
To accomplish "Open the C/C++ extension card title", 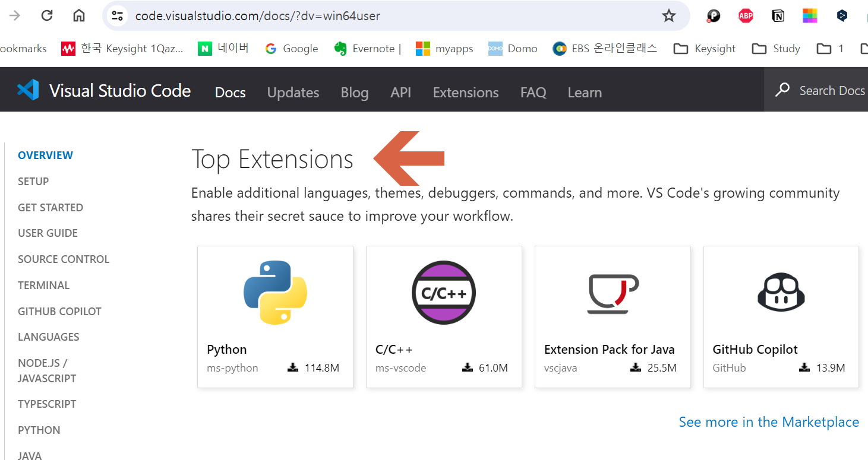I will tap(394, 350).
